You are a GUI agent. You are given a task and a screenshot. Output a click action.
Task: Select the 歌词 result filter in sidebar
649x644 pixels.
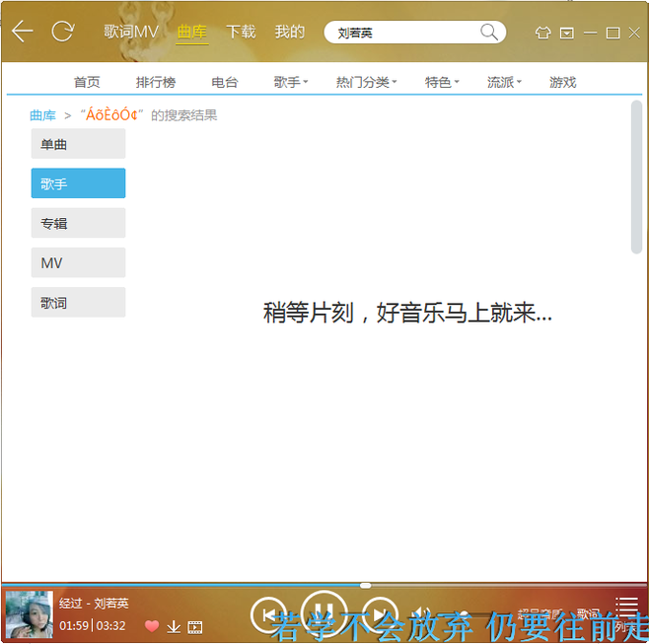point(78,303)
